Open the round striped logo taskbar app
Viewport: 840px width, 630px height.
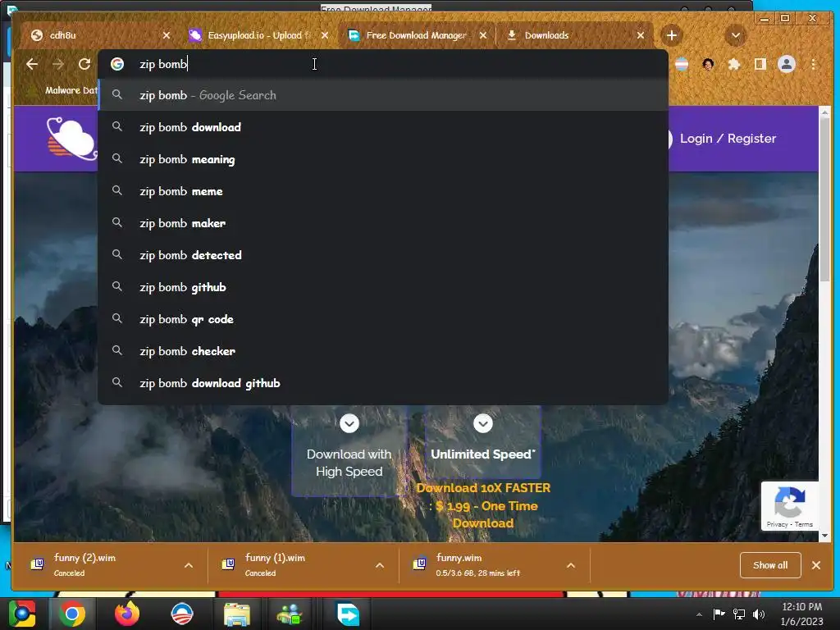[x=181, y=614]
